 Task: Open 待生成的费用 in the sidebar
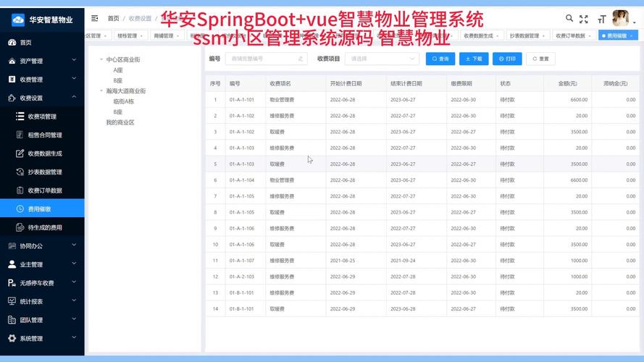(x=44, y=227)
